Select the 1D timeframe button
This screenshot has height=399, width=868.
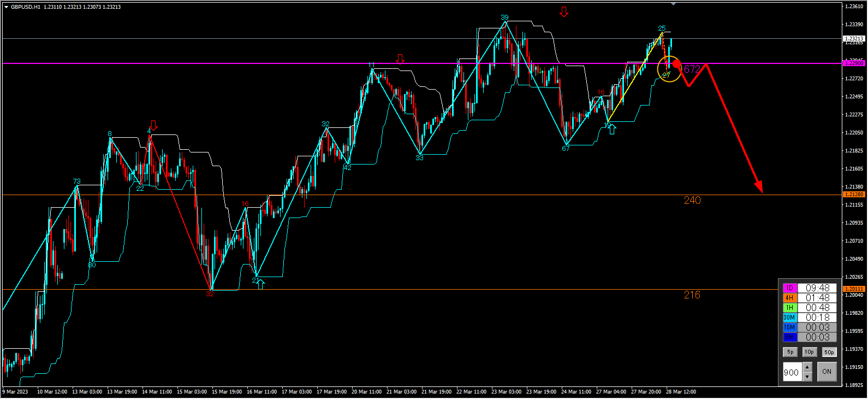[789, 288]
